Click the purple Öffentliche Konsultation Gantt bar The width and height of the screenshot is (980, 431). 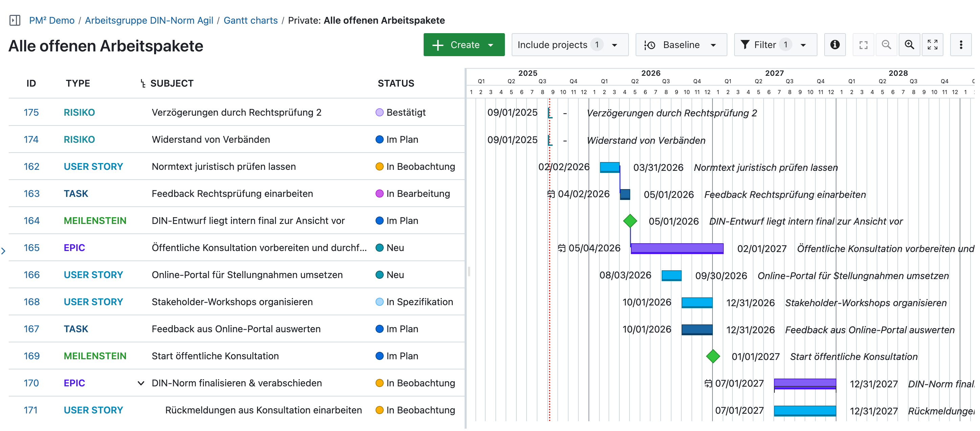(x=677, y=248)
